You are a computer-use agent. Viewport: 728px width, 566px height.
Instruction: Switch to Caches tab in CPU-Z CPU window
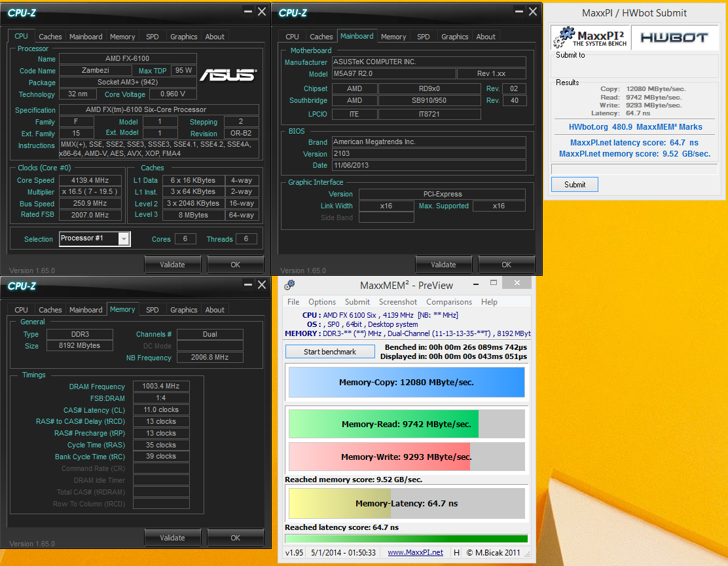pos(50,37)
